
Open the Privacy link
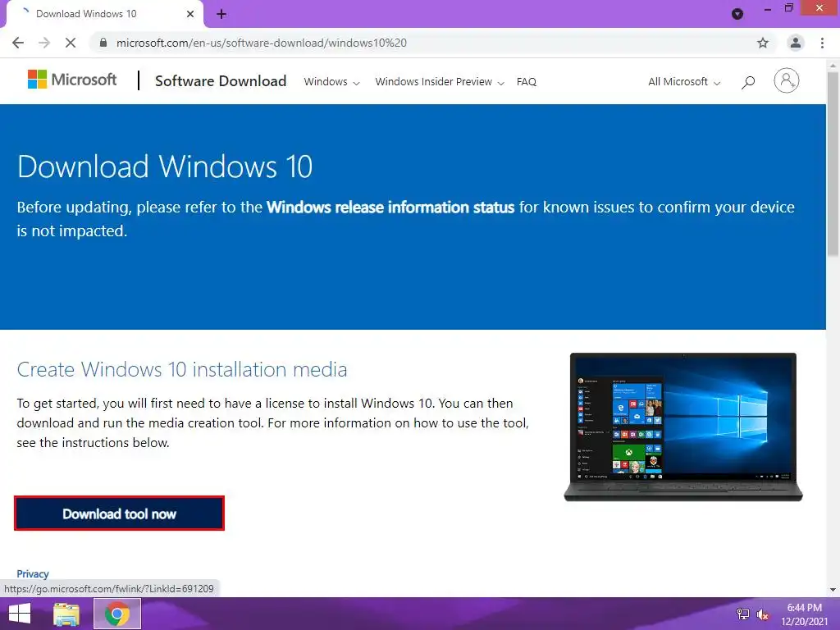click(x=33, y=573)
